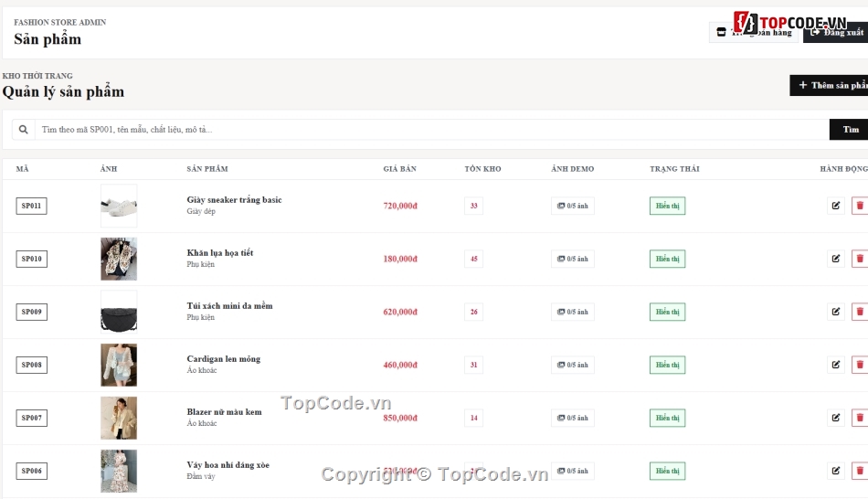Viewport: 868px width, 499px height.
Task: Edit product SP010 with pencil icon
Action: 836,259
